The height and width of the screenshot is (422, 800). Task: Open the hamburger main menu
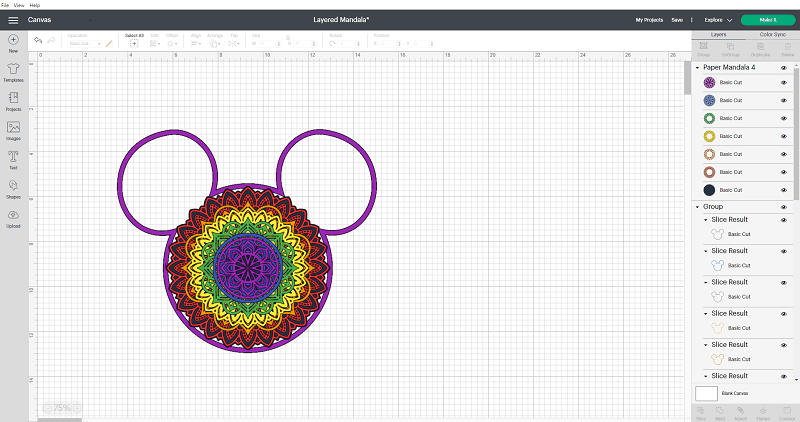[x=13, y=20]
